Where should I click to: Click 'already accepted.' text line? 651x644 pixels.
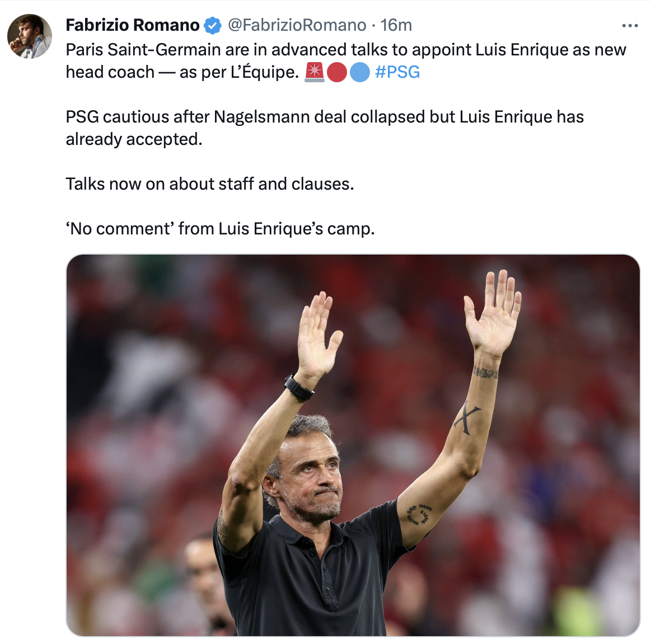pos(134,139)
